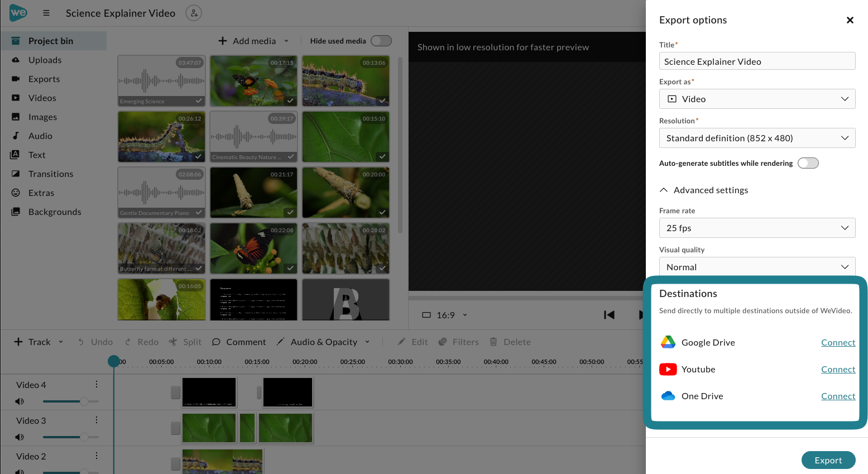
Task: Mute the Video 3 track
Action: click(x=20, y=437)
